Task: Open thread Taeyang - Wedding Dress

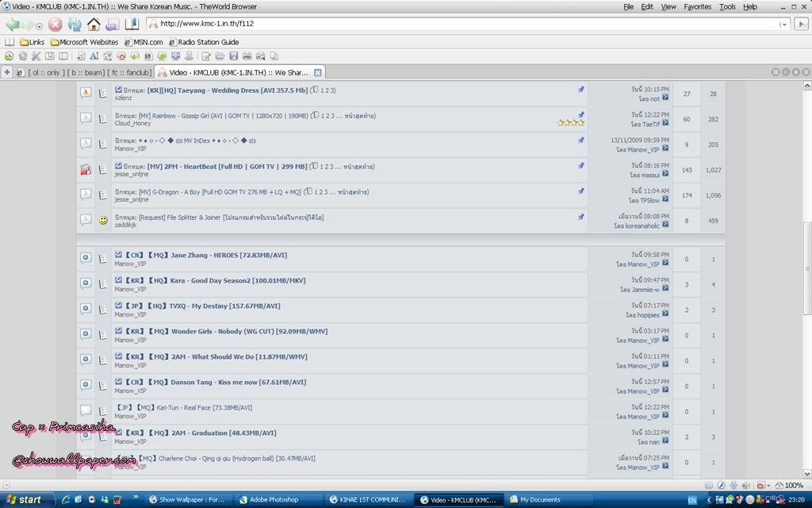Action: click(228, 90)
